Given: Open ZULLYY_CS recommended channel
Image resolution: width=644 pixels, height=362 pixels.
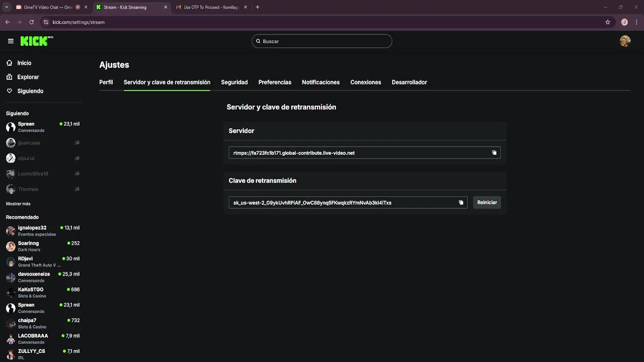Looking at the screenshot, I should point(42,354).
